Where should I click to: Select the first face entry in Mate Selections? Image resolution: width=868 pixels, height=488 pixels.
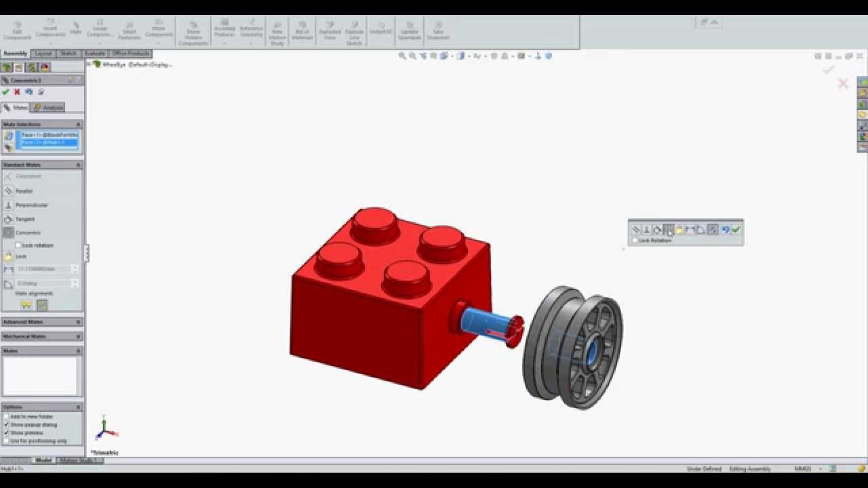tap(50, 135)
